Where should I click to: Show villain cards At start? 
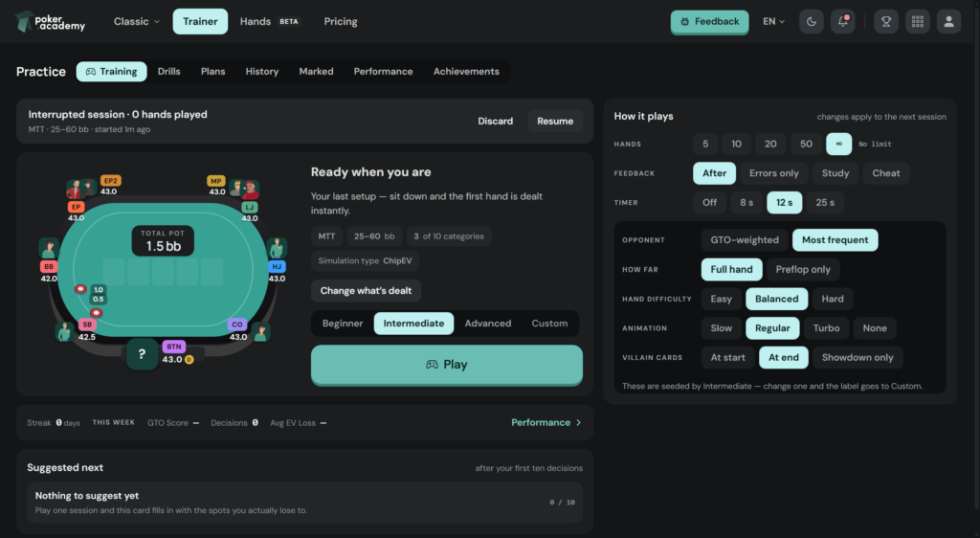pos(727,357)
